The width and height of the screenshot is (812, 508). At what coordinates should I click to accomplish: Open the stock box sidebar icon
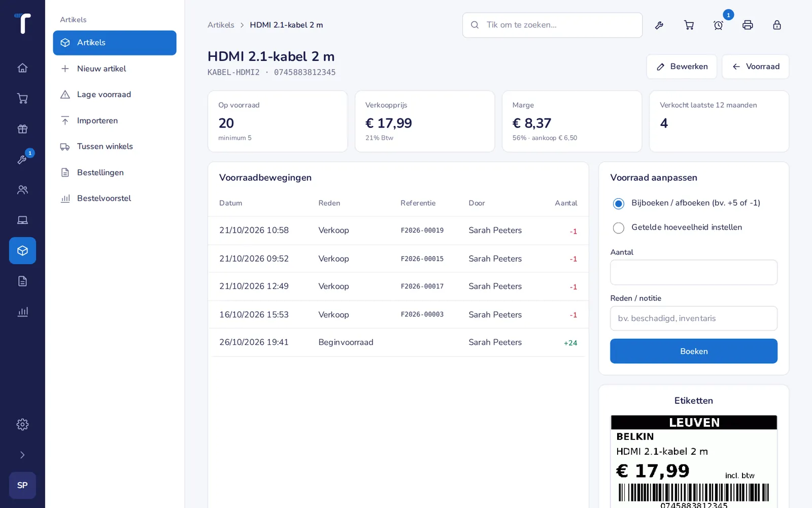click(x=22, y=250)
